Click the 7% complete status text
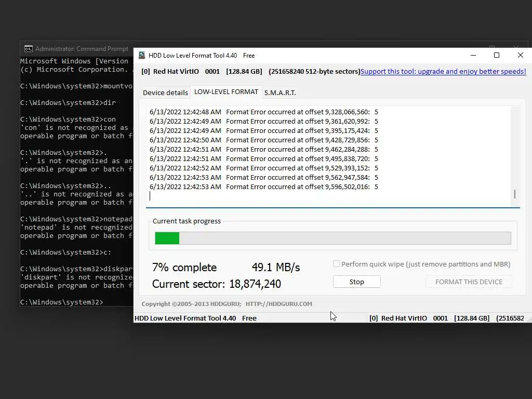 coord(184,268)
